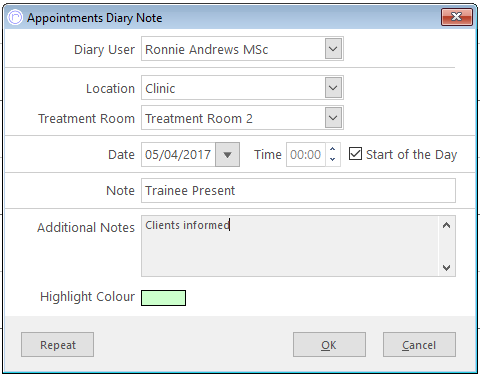Expand the Location dropdown arrow

click(333, 88)
